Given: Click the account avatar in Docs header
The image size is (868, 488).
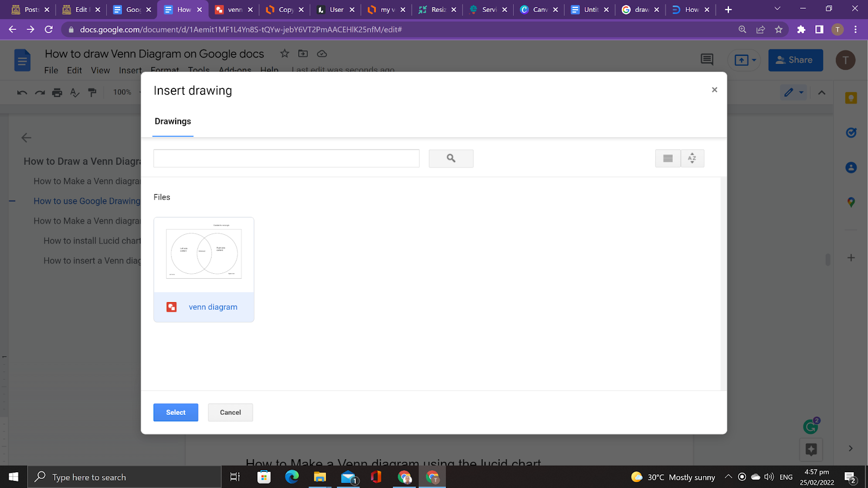Looking at the screenshot, I should click(845, 60).
